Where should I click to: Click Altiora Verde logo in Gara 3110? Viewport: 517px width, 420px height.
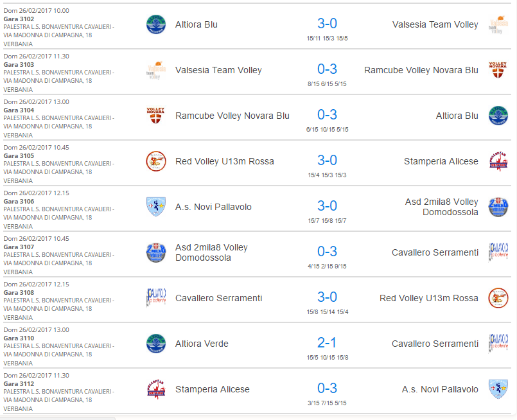156,344
